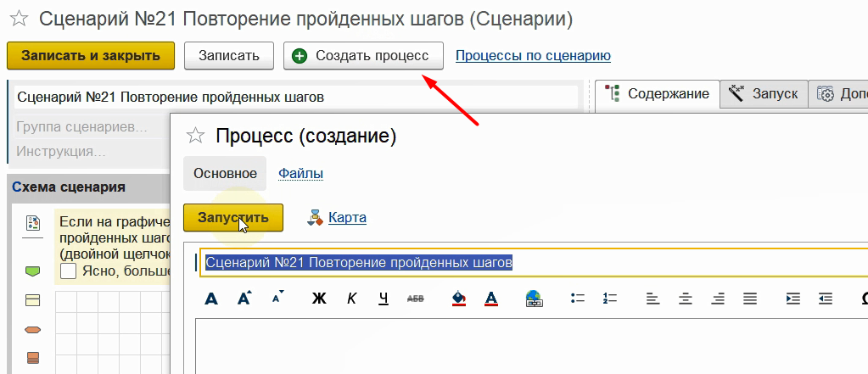Toggle italic (К) formatting
This screenshot has width=868, height=374.
coord(351,299)
